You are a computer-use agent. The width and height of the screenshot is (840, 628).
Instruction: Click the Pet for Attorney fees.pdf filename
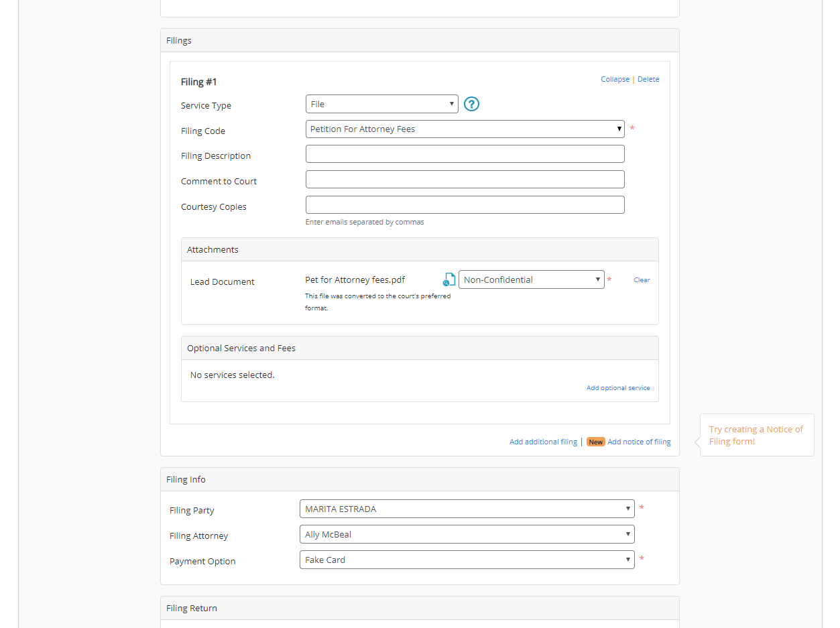[355, 280]
